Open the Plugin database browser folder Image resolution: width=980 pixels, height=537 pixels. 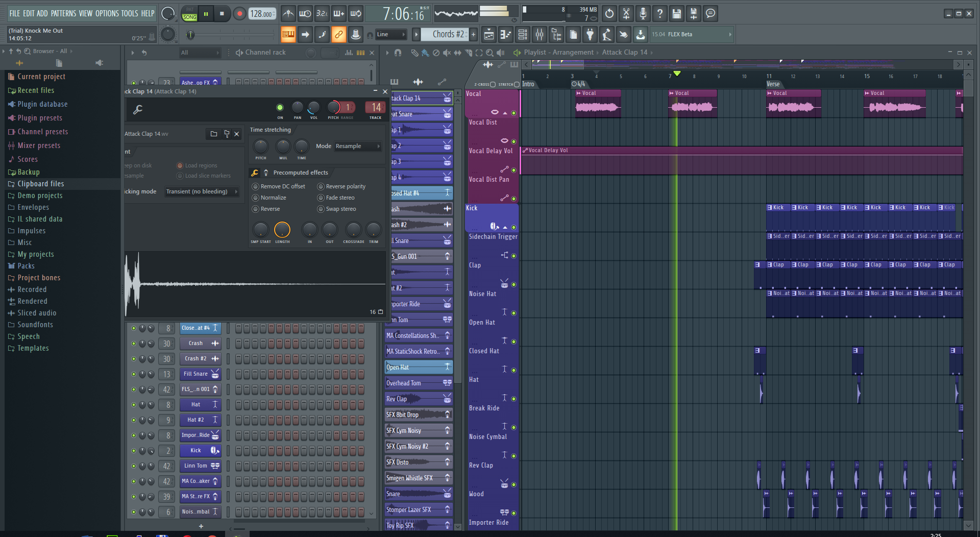coord(42,104)
